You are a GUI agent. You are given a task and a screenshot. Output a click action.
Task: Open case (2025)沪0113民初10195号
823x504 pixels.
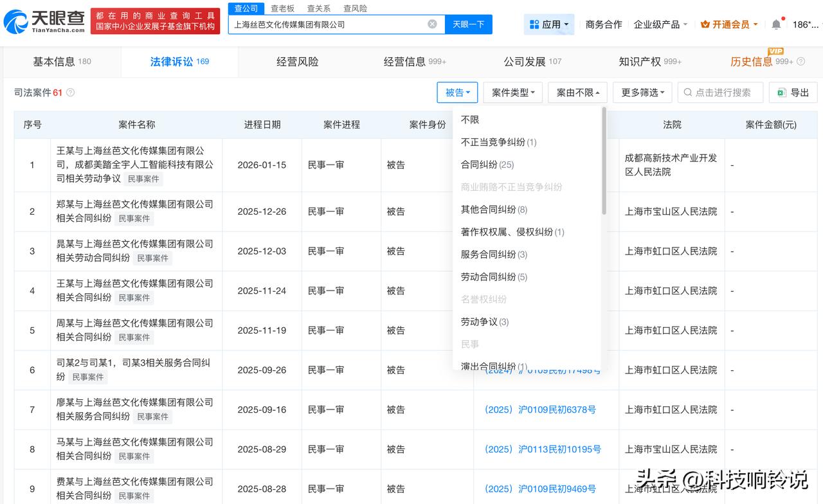[x=543, y=449]
